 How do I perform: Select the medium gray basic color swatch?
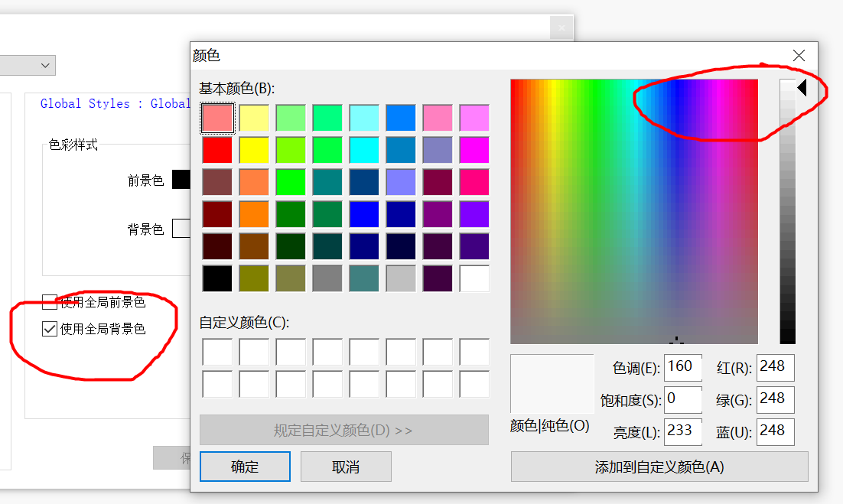click(x=327, y=278)
